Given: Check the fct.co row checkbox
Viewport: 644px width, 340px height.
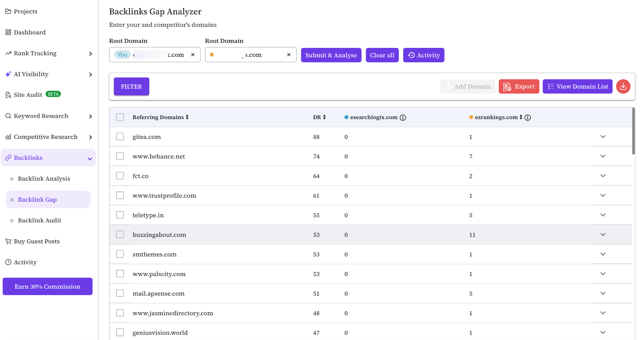Looking at the screenshot, I should pyautogui.click(x=120, y=176).
